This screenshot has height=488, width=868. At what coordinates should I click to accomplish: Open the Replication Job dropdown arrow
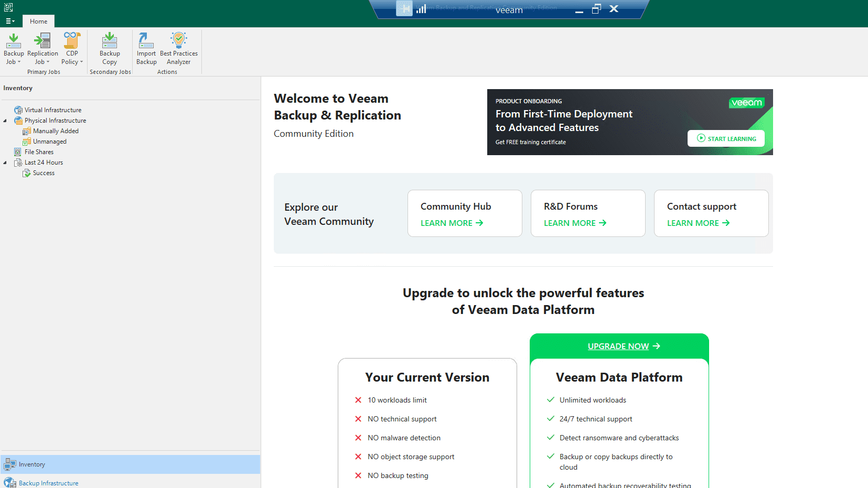coord(48,62)
